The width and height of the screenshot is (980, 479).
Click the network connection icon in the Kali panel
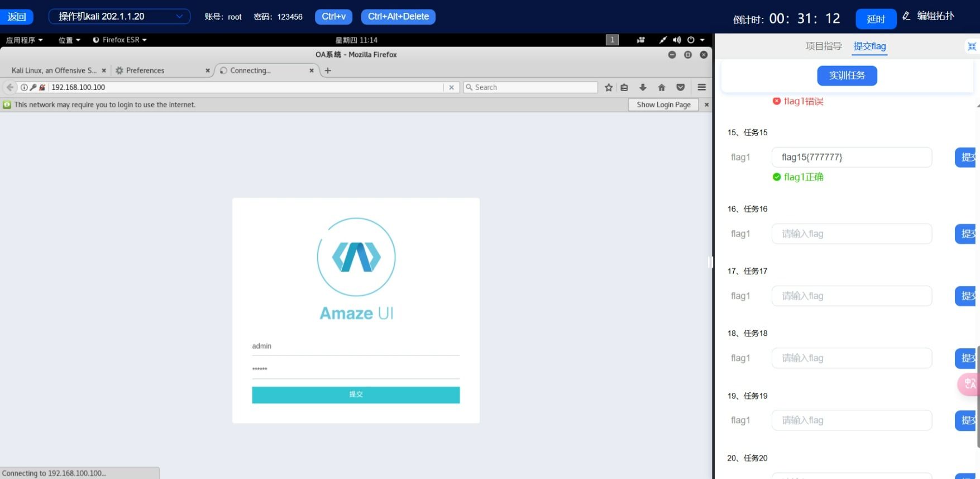pos(663,40)
